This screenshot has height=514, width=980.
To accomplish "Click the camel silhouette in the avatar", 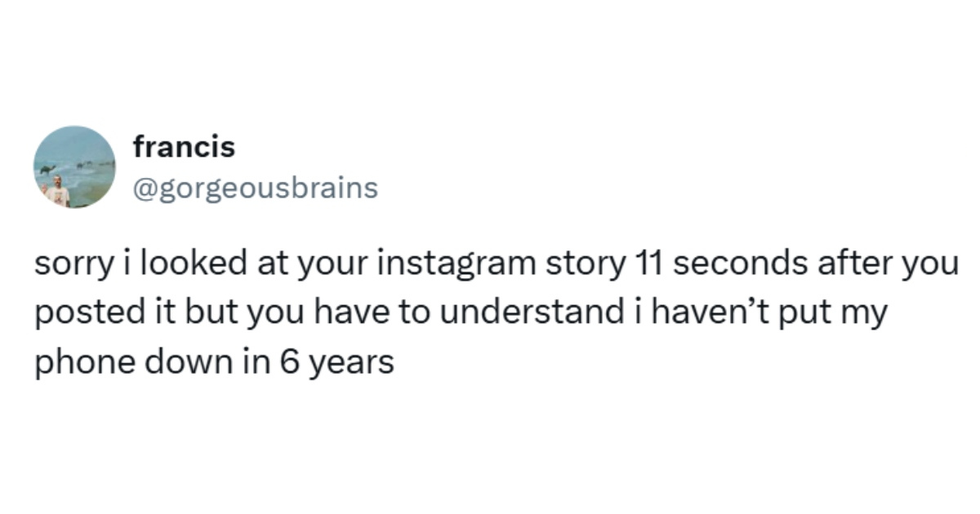I will pyautogui.click(x=48, y=169).
